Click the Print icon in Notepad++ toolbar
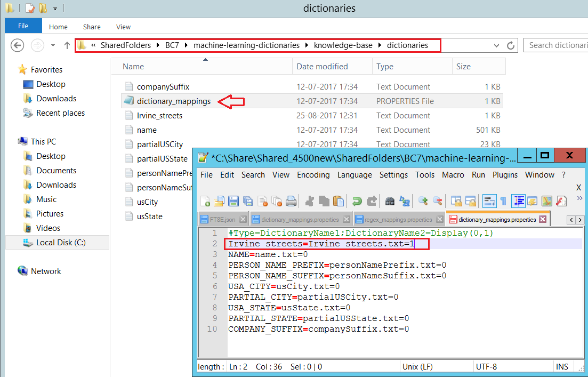The height and width of the screenshot is (377, 588). 291,202
